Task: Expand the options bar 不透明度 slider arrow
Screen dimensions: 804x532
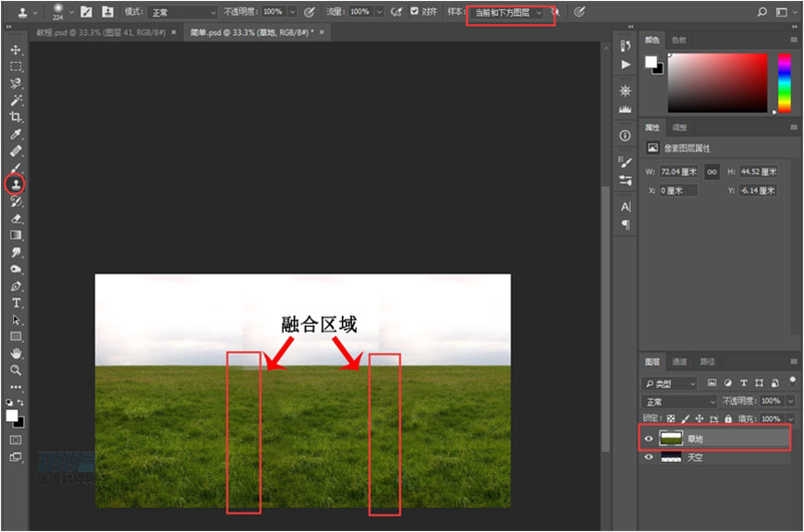Action: pyautogui.click(x=292, y=11)
